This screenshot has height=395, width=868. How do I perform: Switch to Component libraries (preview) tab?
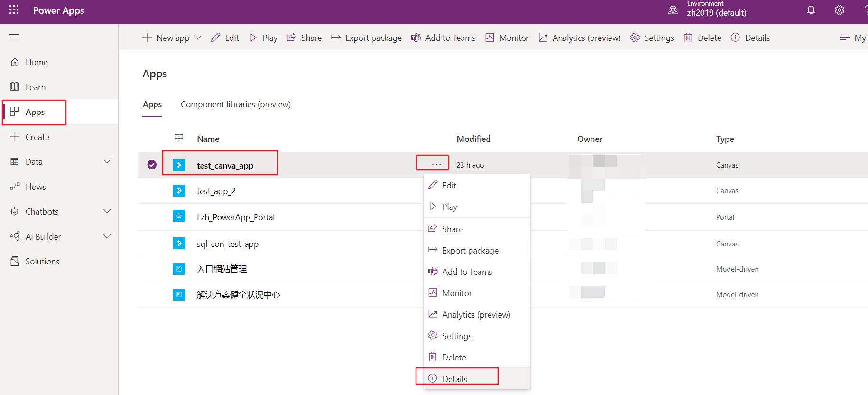tap(236, 104)
